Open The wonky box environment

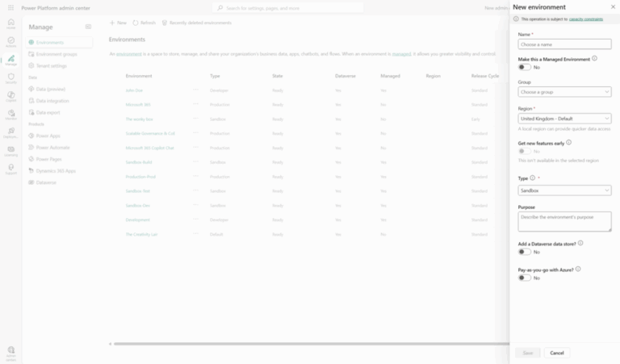[x=139, y=119]
